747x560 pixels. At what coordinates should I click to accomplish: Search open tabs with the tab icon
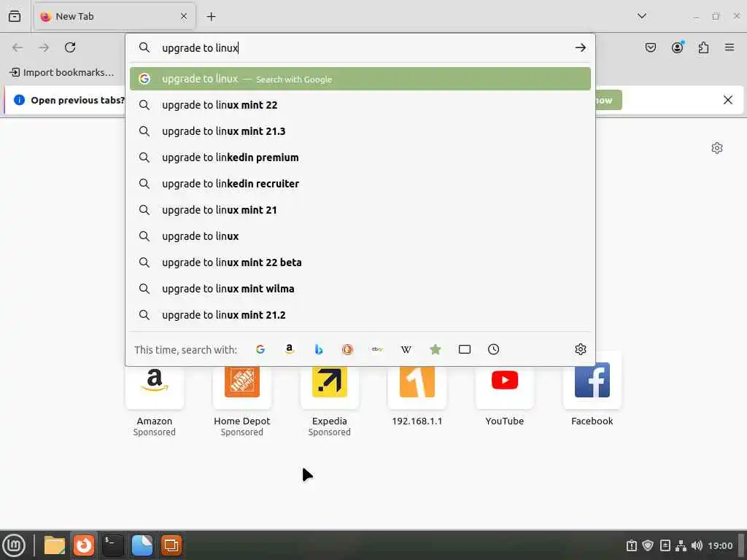(x=465, y=349)
